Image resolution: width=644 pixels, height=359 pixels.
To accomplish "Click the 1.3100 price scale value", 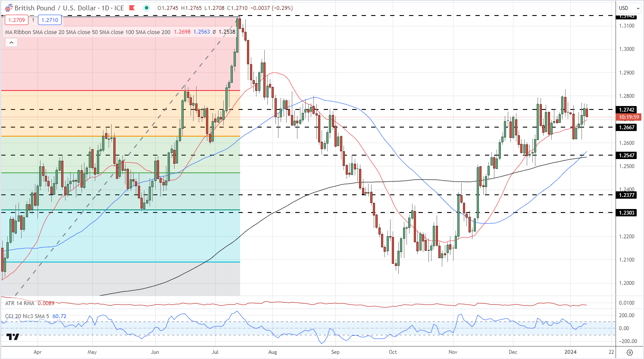I will tap(626, 26).
